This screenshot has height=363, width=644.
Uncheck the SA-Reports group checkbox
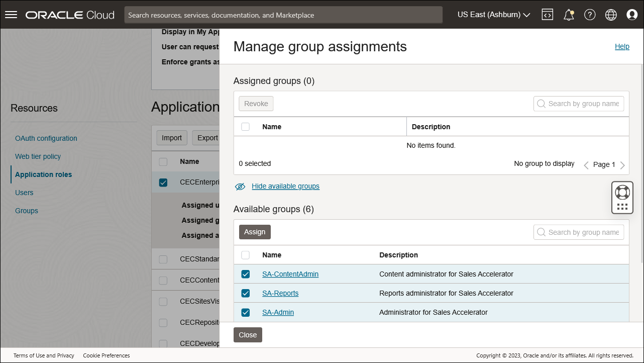(x=245, y=293)
